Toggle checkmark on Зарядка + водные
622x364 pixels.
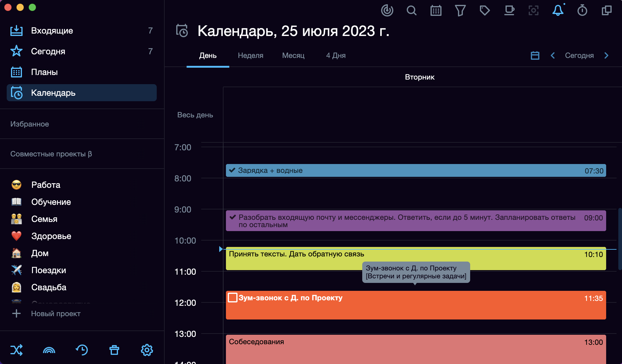(232, 170)
